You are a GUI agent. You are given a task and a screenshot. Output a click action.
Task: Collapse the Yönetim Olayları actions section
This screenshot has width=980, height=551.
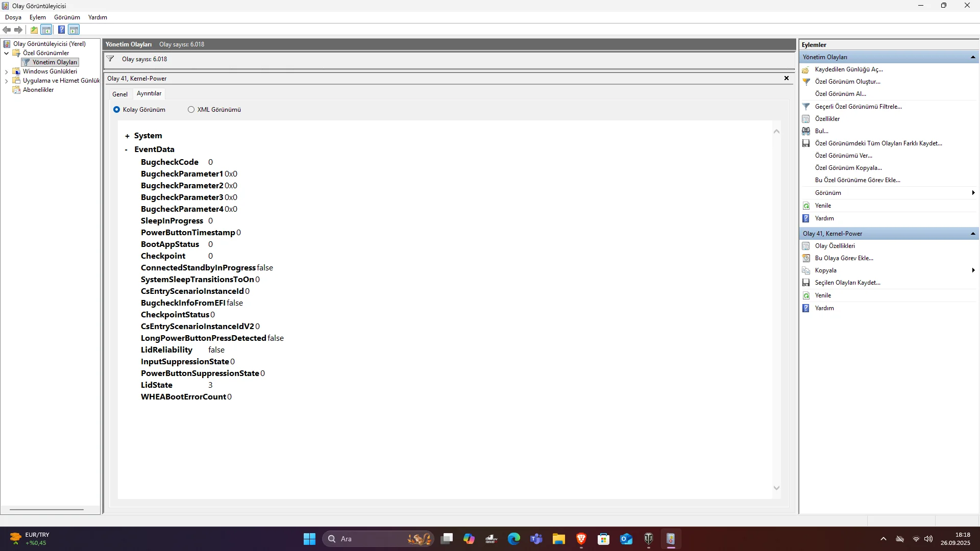pyautogui.click(x=973, y=57)
